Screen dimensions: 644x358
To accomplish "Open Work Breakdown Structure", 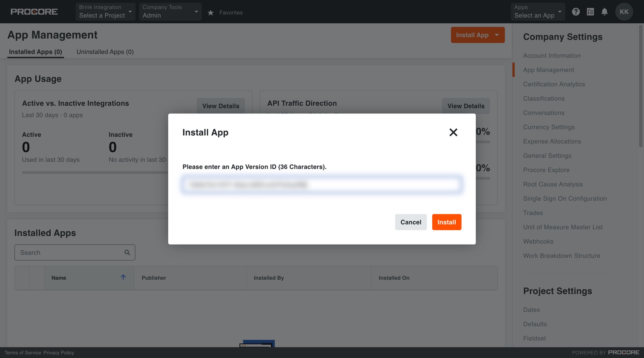I will pyautogui.click(x=561, y=256).
